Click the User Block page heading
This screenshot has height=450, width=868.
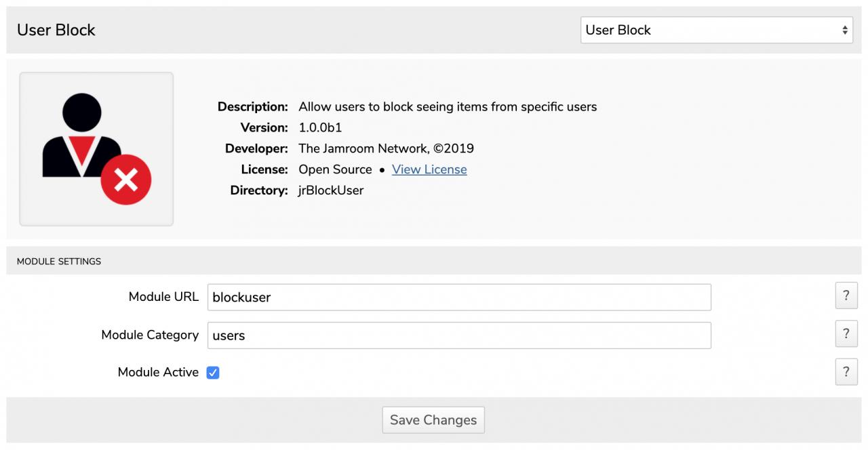[56, 30]
